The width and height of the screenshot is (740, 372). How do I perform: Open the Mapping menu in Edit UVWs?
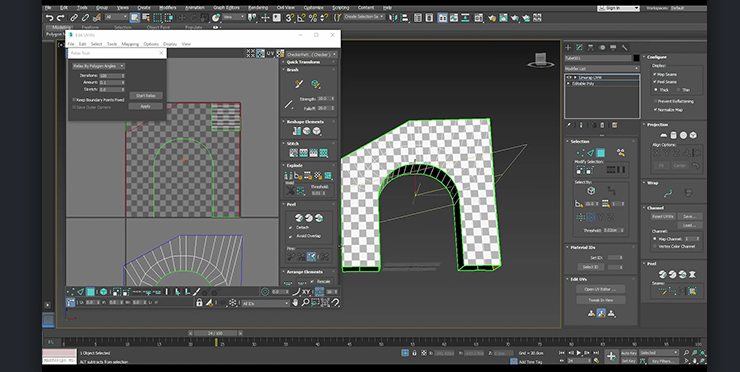130,44
